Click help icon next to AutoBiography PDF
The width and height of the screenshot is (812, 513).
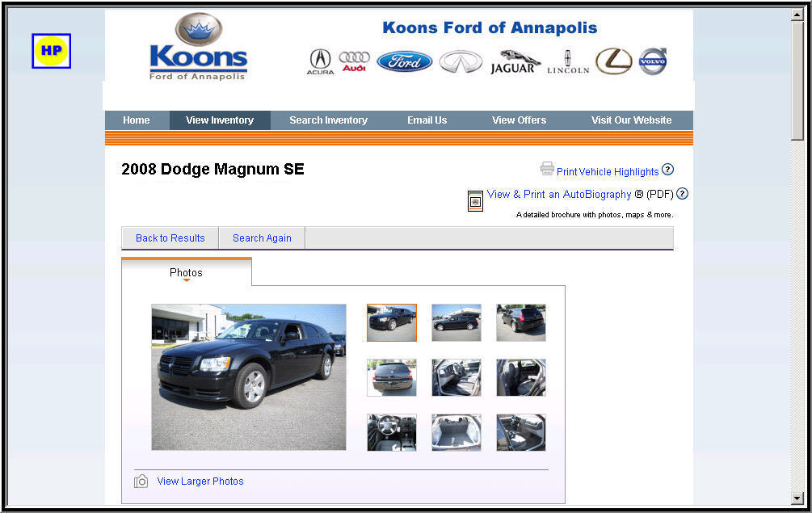682,194
